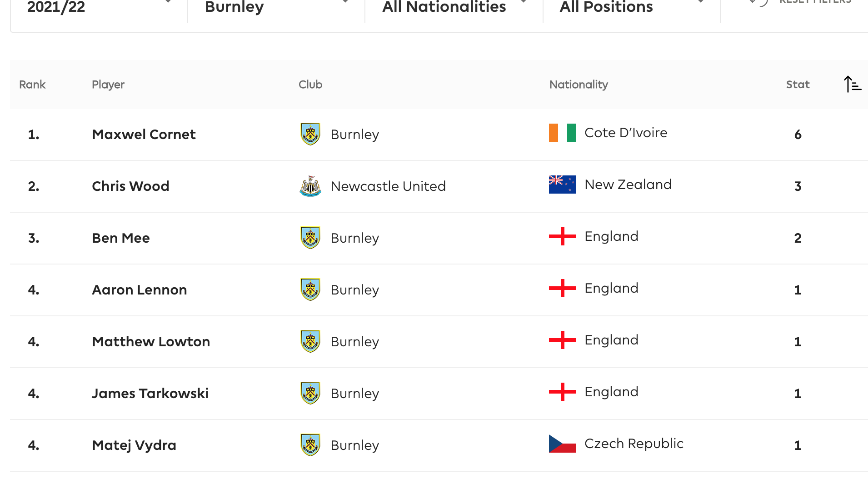
Task: Select the James Tarkowski player link
Action: click(150, 394)
